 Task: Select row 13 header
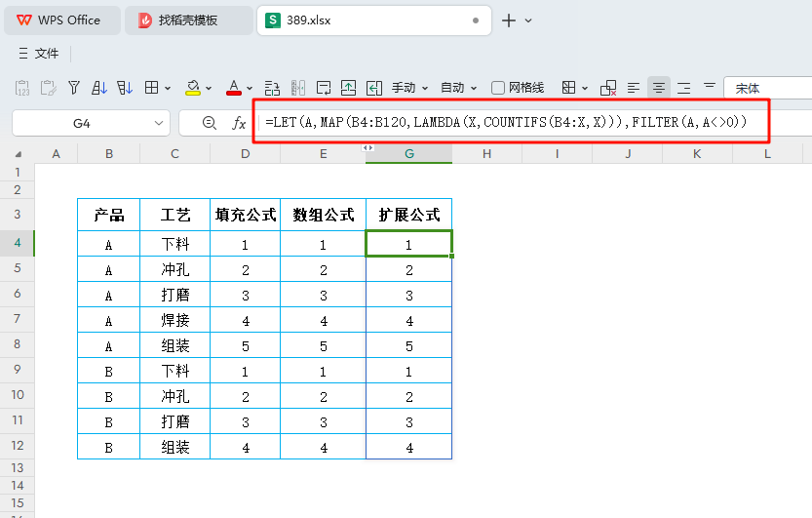click(x=18, y=467)
